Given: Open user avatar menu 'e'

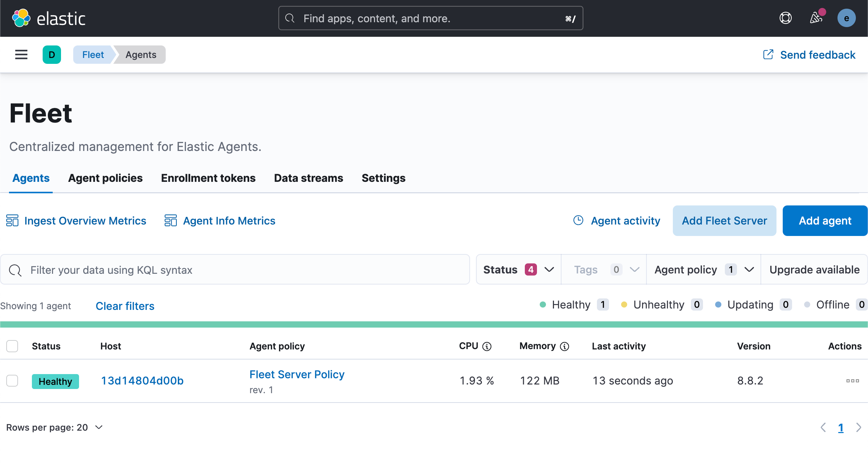Looking at the screenshot, I should pos(846,18).
